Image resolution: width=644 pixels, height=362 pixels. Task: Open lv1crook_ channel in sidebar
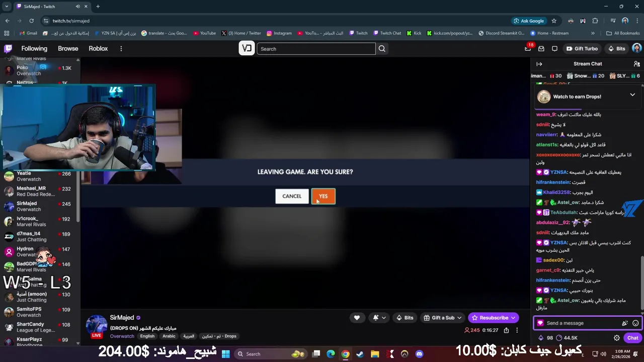click(40, 221)
